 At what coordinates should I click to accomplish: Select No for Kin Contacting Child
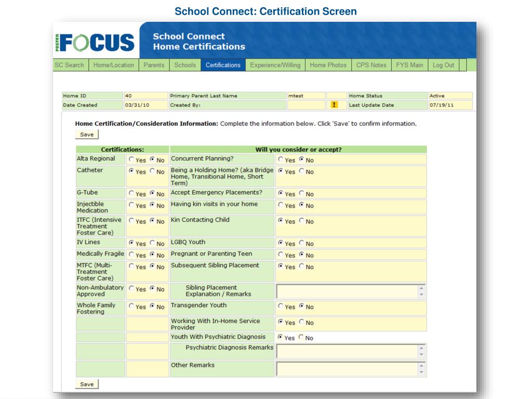pyautogui.click(x=302, y=220)
